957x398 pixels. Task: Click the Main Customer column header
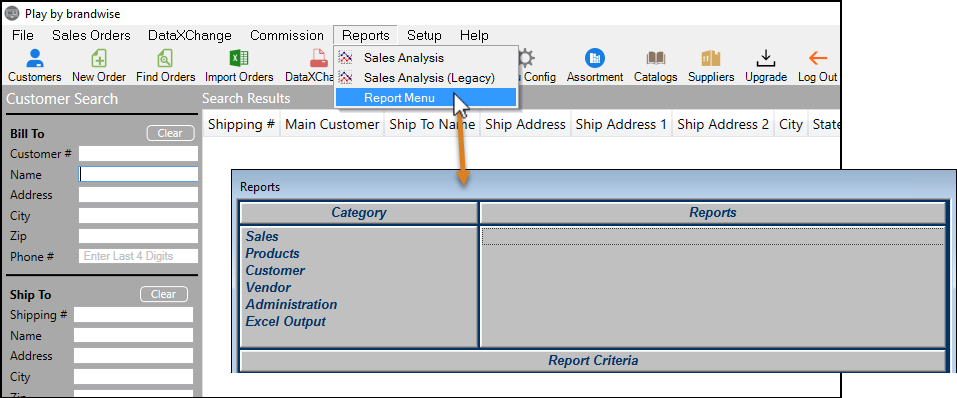(x=332, y=125)
